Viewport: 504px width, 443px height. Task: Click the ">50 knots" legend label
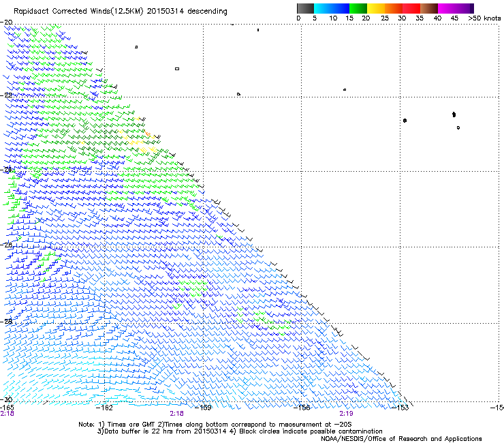coord(484,18)
